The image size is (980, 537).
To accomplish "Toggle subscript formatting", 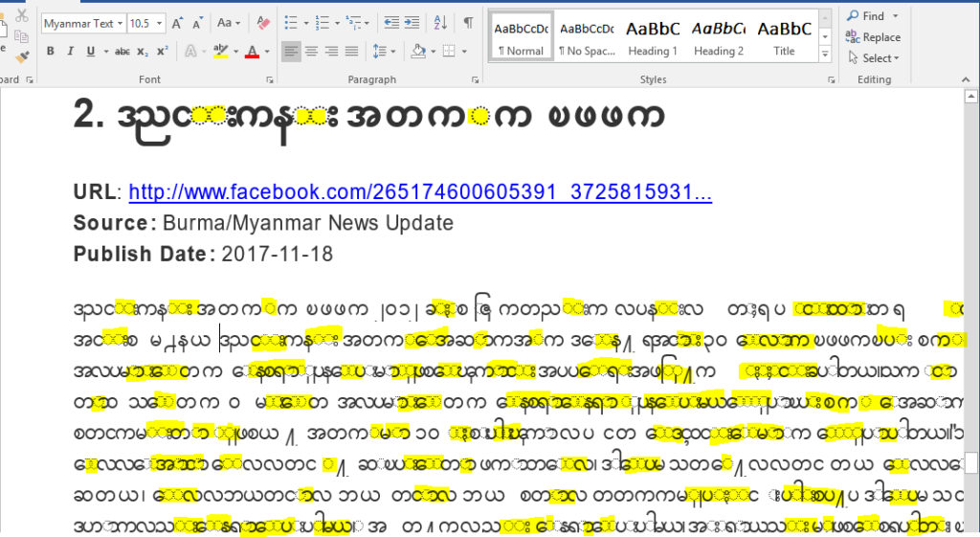I will click(x=143, y=52).
